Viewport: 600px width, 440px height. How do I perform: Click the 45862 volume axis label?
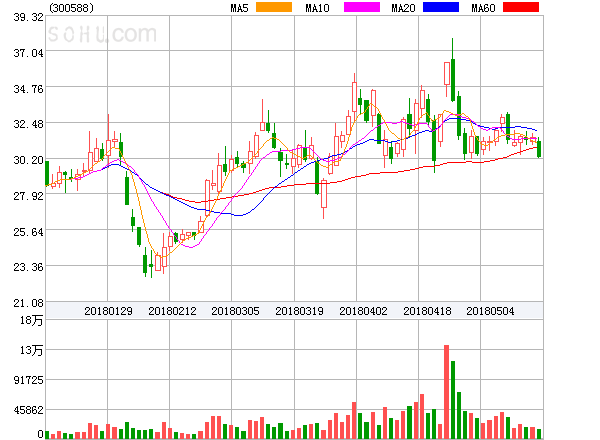(x=28, y=410)
